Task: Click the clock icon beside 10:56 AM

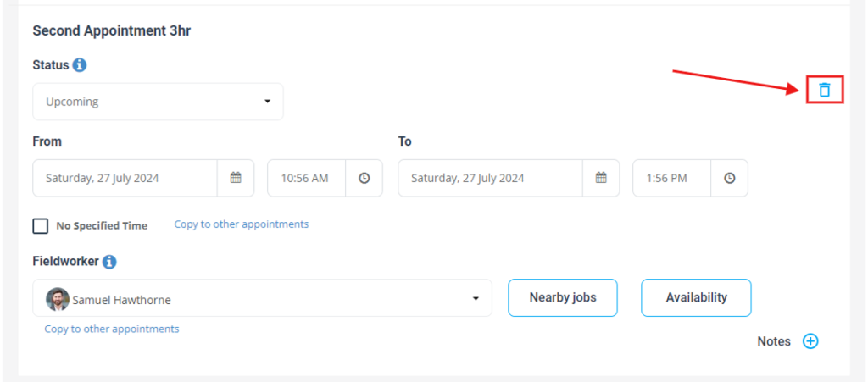Action: pos(364,178)
